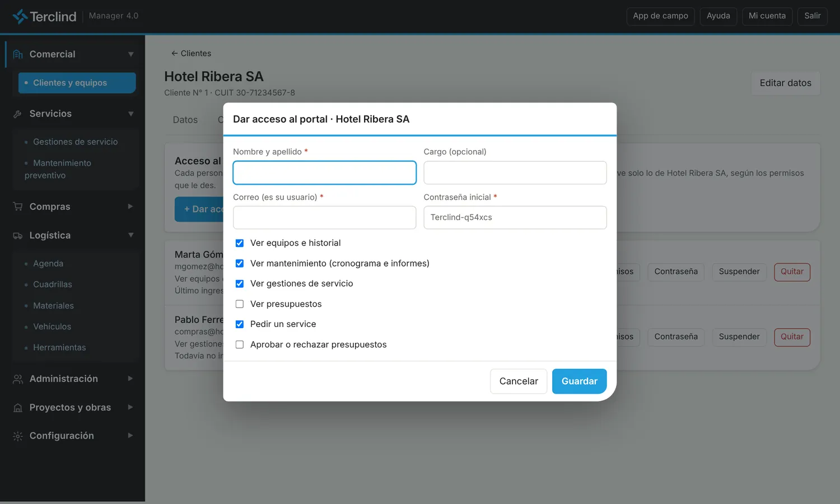The image size is (840, 504).
Task: Click the Compras shopping cart icon
Action: click(x=18, y=207)
